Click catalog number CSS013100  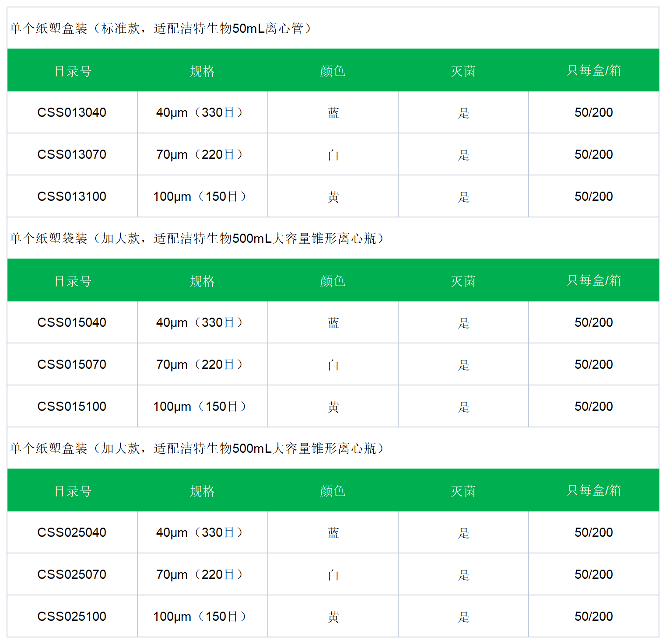click(x=72, y=196)
